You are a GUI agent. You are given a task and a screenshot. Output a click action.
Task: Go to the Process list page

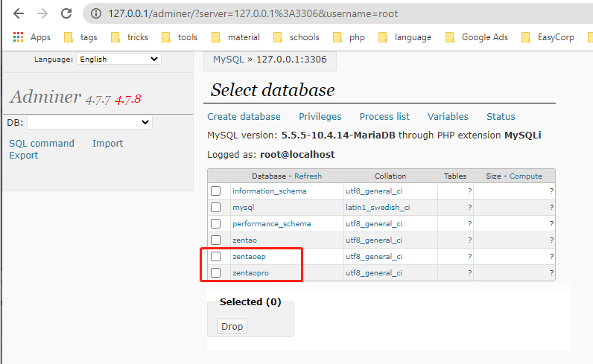pos(384,117)
